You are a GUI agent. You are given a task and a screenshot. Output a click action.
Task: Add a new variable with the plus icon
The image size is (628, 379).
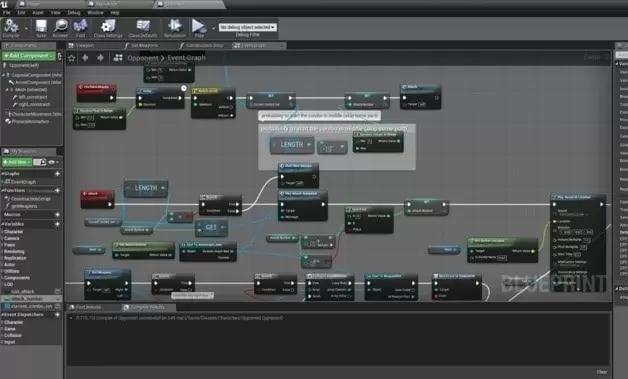point(57,224)
